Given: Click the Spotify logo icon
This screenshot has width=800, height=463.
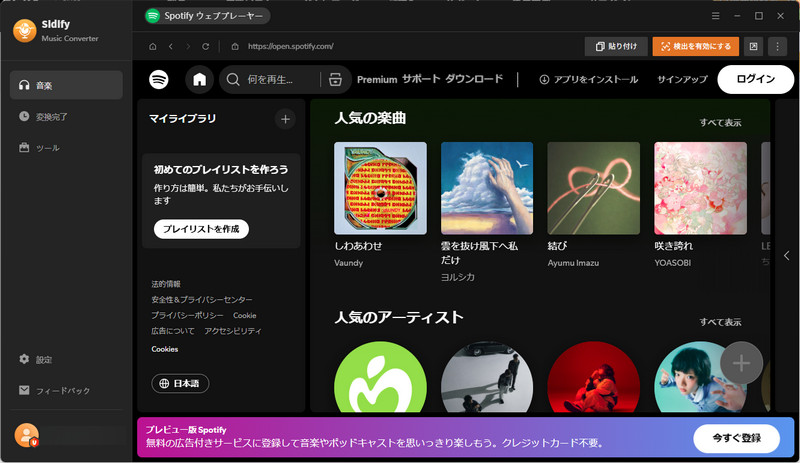Looking at the screenshot, I should tap(159, 80).
